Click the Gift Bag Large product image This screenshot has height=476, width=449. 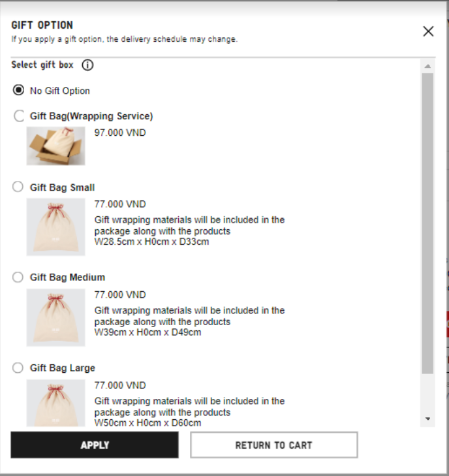click(56, 403)
